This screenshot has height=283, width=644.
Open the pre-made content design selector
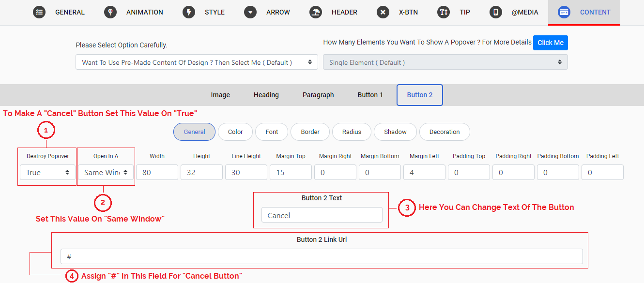point(196,62)
